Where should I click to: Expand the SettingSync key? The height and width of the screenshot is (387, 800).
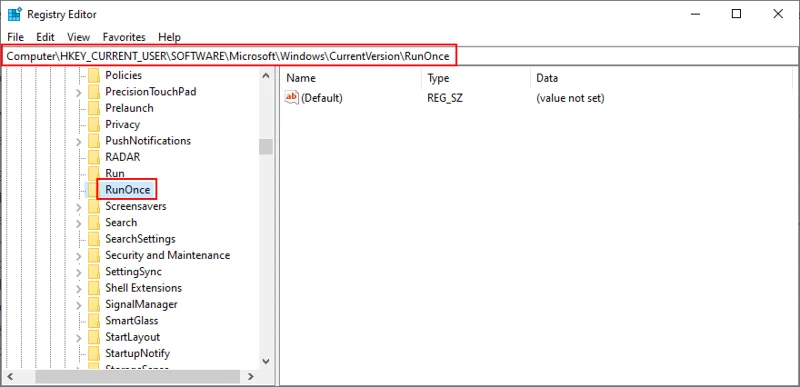[79, 273]
